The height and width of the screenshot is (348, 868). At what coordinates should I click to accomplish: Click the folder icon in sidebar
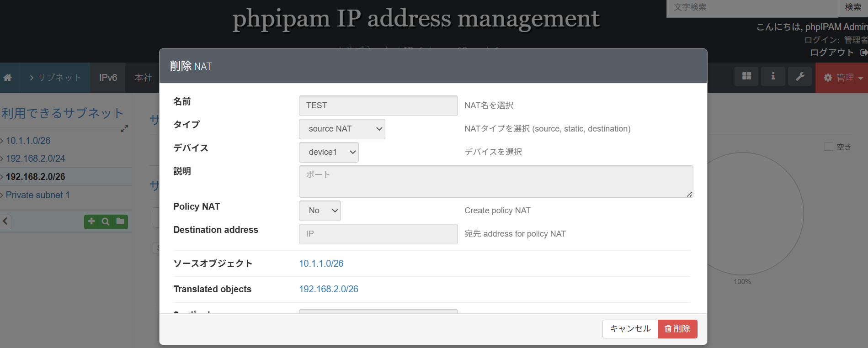click(x=120, y=221)
